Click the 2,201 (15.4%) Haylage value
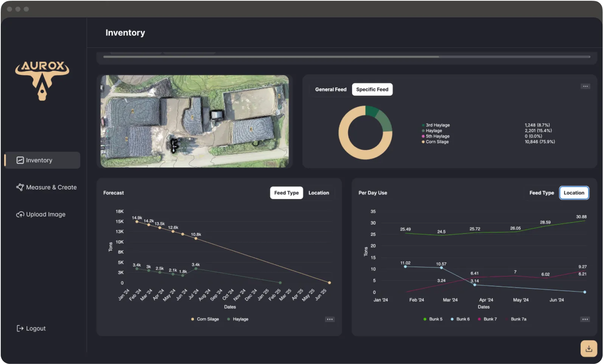This screenshot has height=364, width=603. [538, 131]
